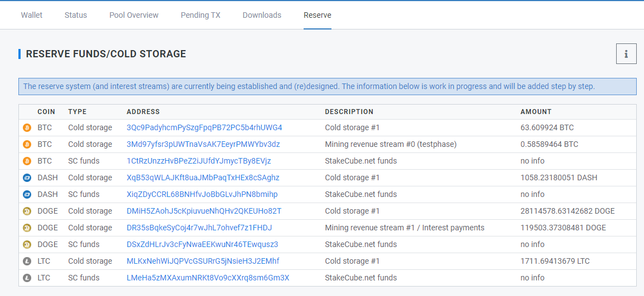Click SC funds type in the BTC row

84,161
